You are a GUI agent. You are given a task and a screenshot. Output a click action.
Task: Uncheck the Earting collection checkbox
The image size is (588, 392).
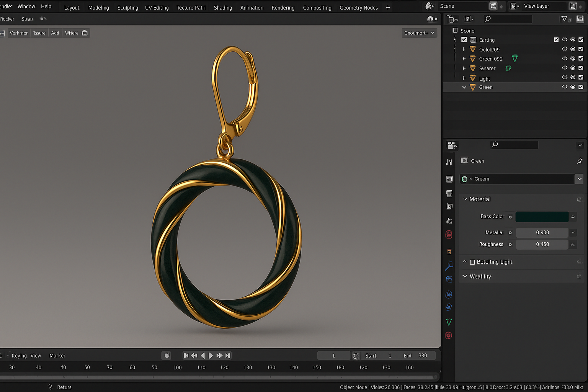464,40
